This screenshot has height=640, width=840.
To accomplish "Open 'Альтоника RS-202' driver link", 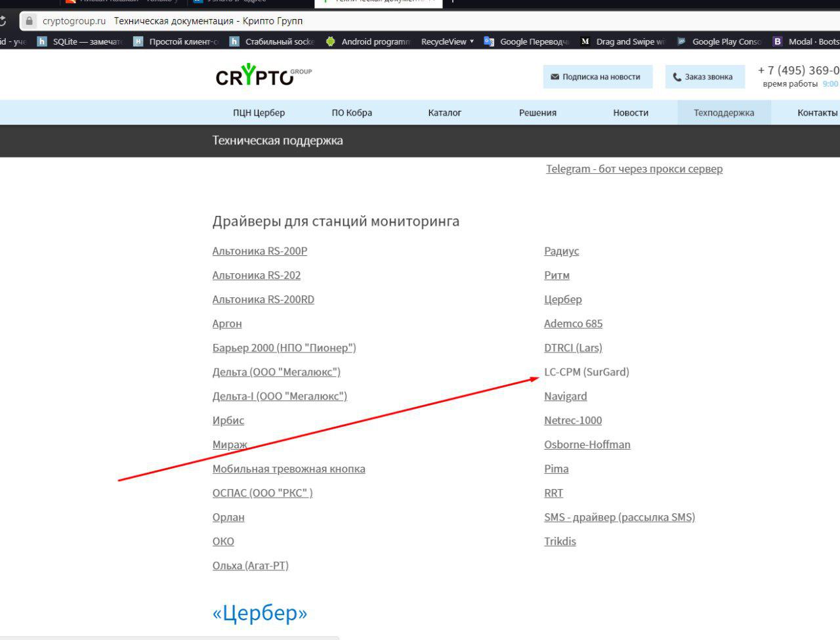I will (257, 275).
